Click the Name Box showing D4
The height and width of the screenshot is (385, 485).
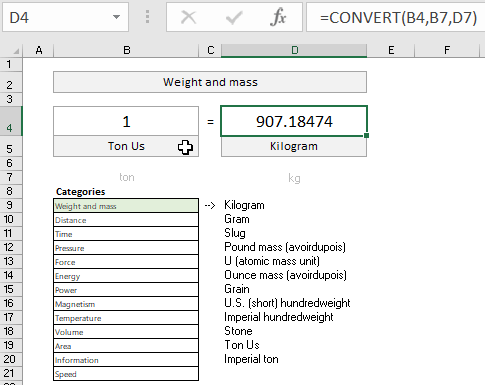tap(65, 17)
